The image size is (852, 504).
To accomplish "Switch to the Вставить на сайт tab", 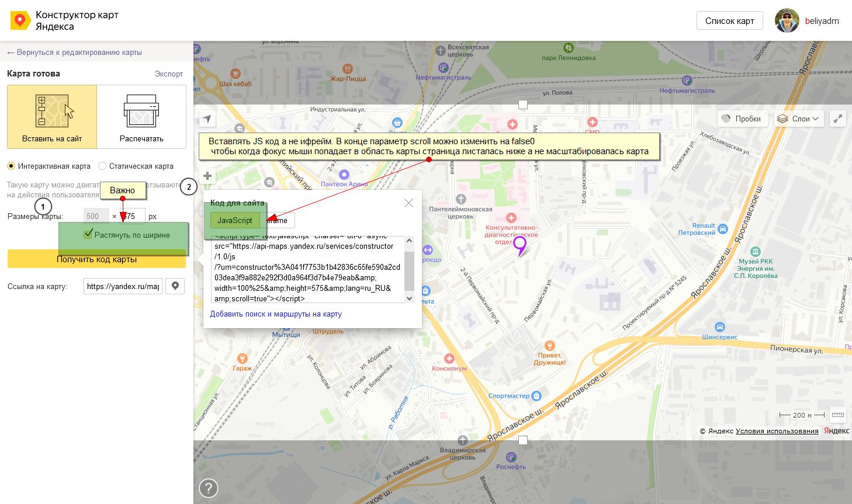I will pyautogui.click(x=52, y=117).
